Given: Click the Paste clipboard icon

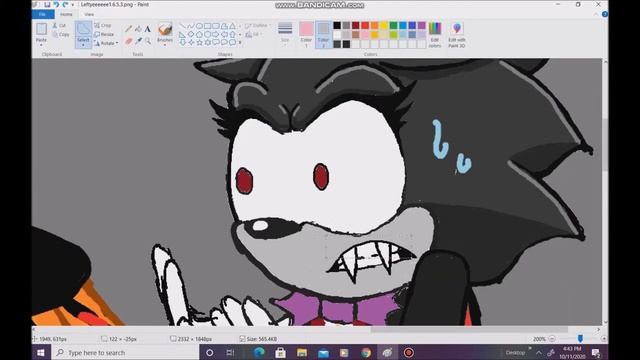Looking at the screenshot, I should click(x=41, y=29).
